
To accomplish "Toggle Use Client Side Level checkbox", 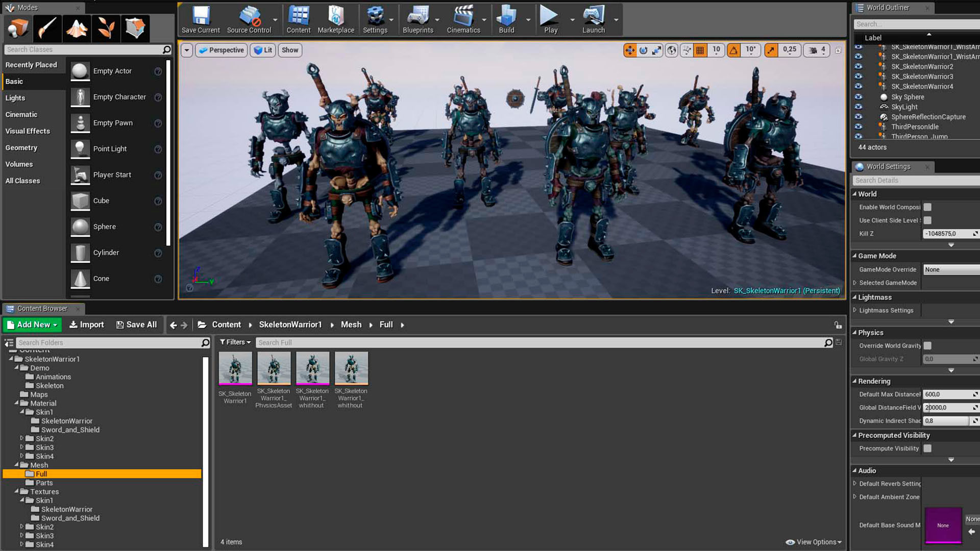I will coord(927,220).
